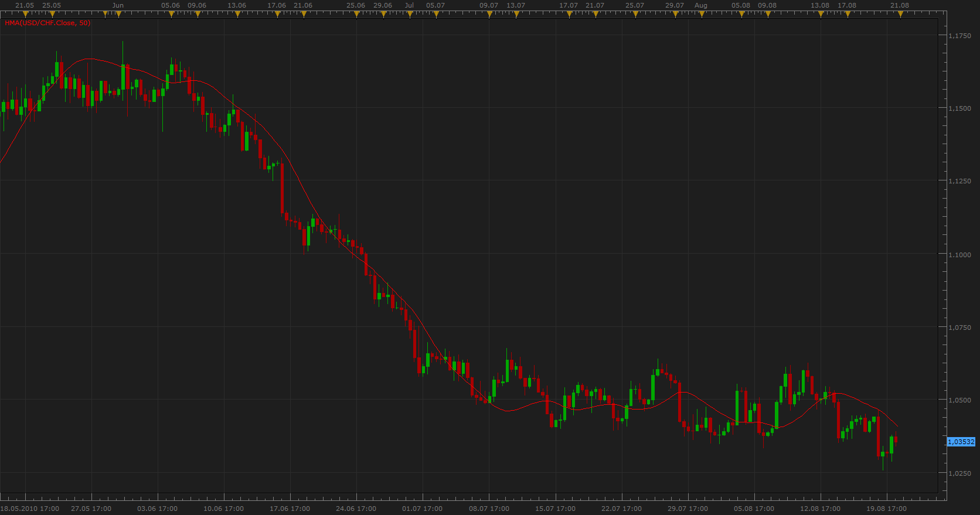Click the orange marker under 17.06
Screen dimensions: 980x515
(x=277, y=14)
